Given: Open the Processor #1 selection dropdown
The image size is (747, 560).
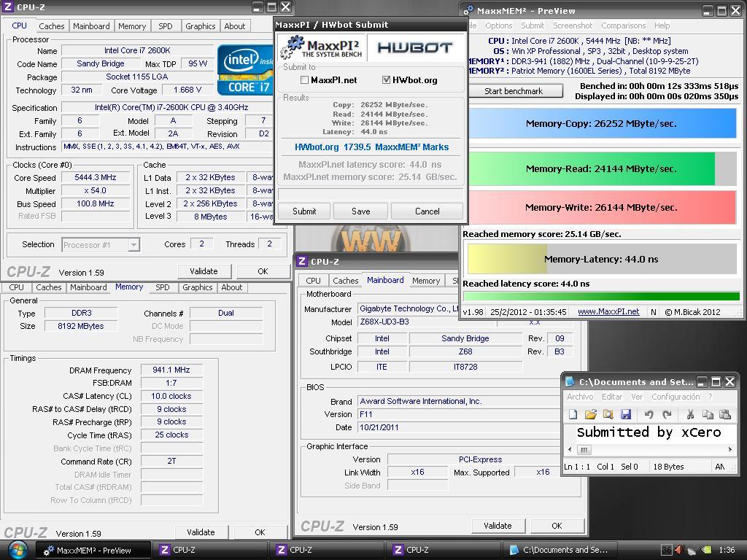Looking at the screenshot, I should pyautogui.click(x=134, y=245).
